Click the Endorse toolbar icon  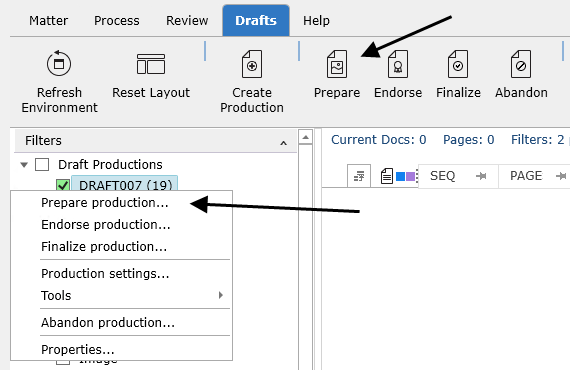point(398,64)
